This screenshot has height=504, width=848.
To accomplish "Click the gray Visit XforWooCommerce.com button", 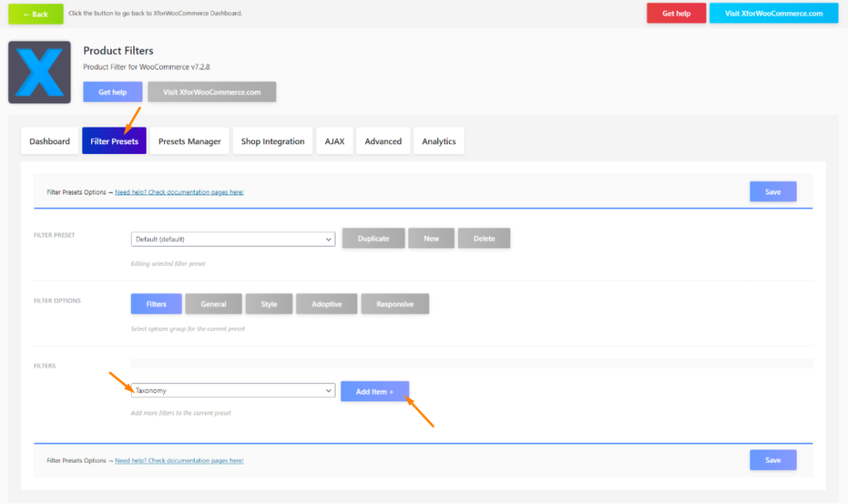I will pos(212,92).
